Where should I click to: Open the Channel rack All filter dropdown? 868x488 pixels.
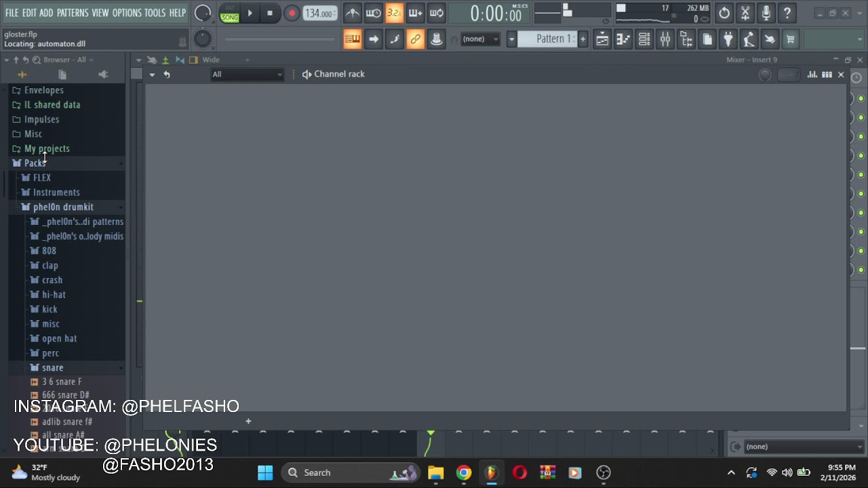(247, 75)
